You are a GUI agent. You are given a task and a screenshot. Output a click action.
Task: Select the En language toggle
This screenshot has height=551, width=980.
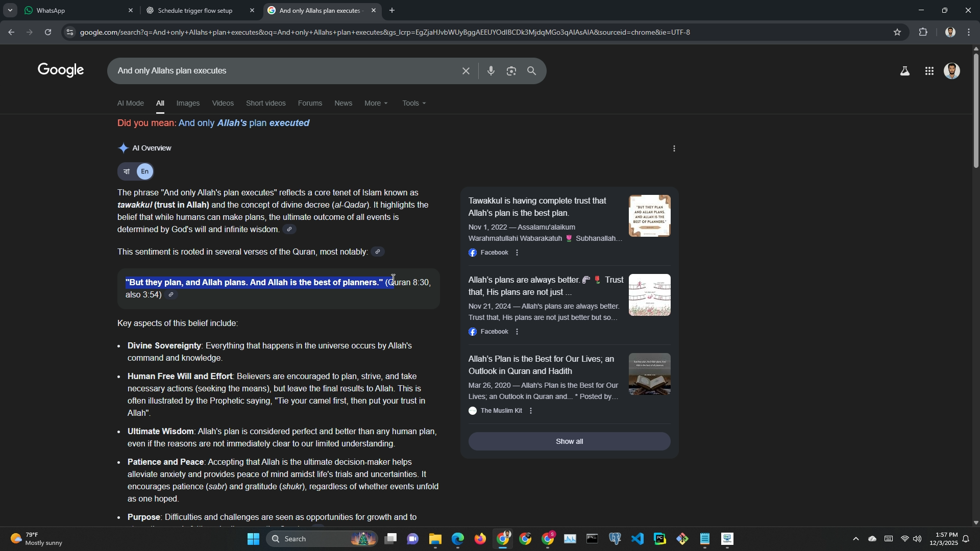[145, 171]
